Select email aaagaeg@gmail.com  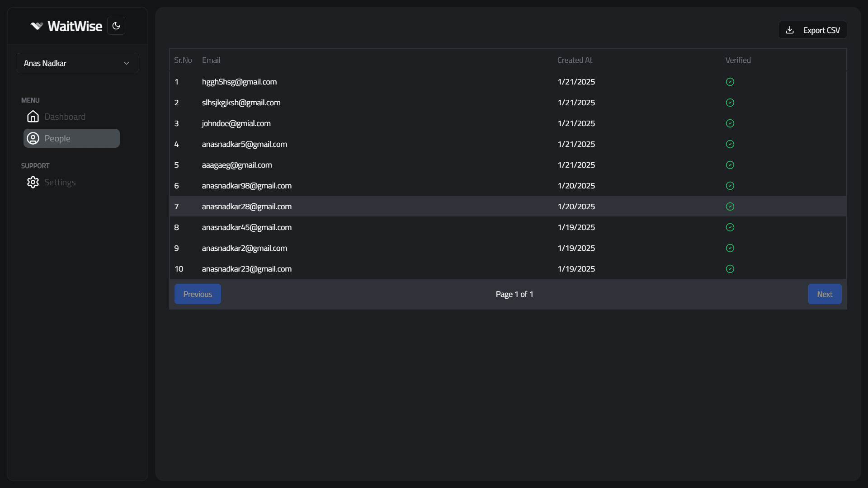coord(237,165)
